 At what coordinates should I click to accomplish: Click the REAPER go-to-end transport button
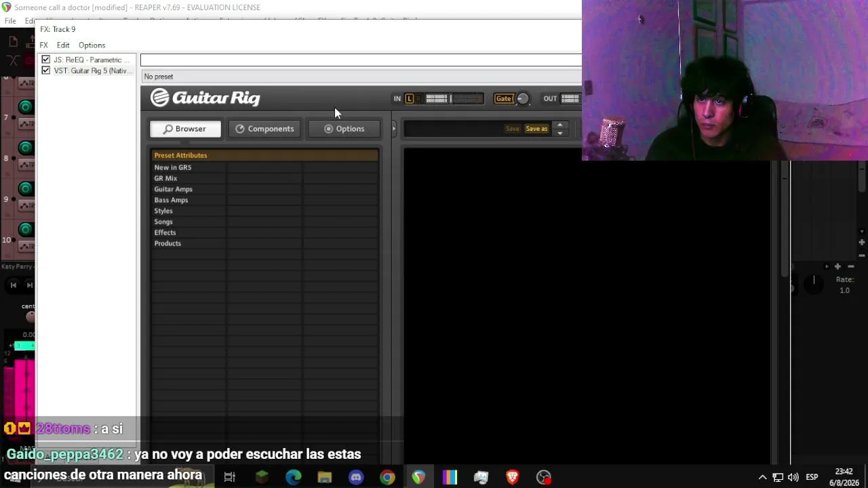point(29,285)
